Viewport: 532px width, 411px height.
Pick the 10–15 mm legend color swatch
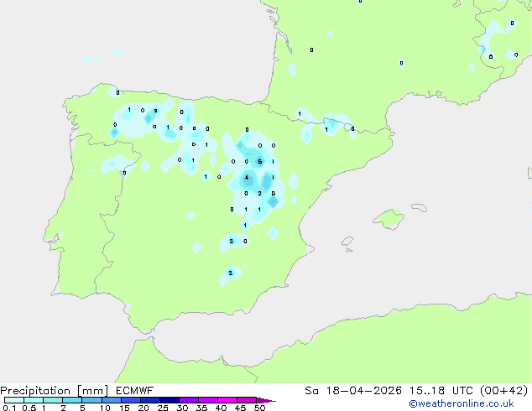pos(111,400)
